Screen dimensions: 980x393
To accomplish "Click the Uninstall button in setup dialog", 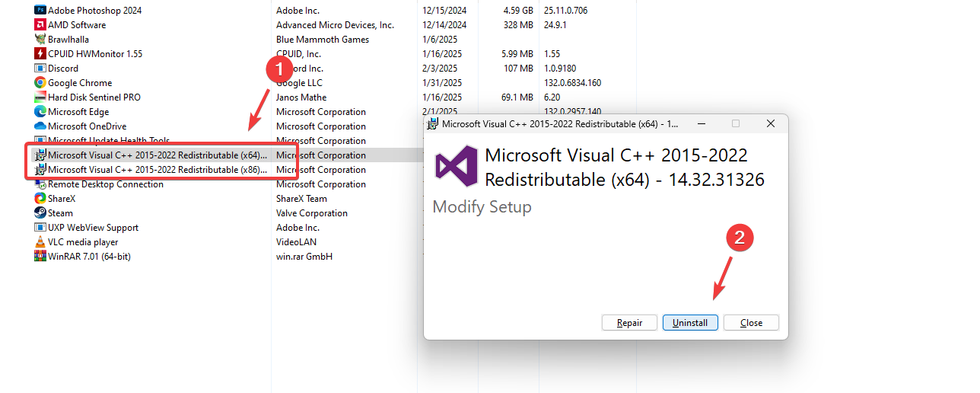I will [690, 323].
